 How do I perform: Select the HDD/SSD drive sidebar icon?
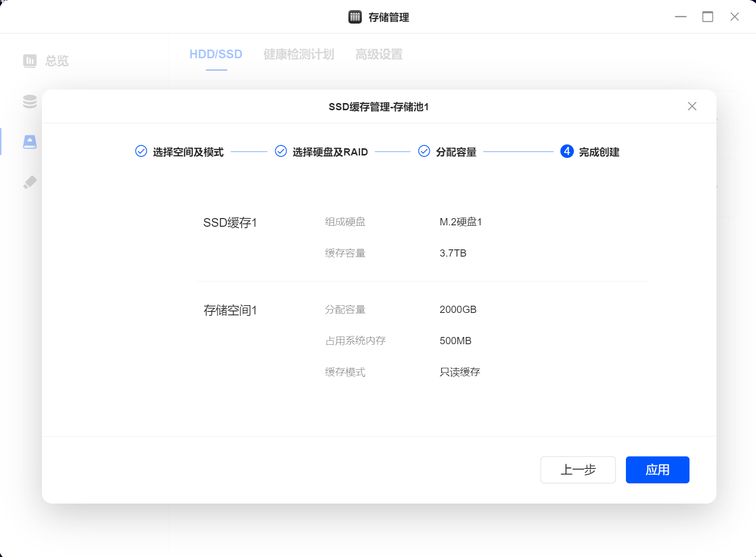[x=30, y=142]
